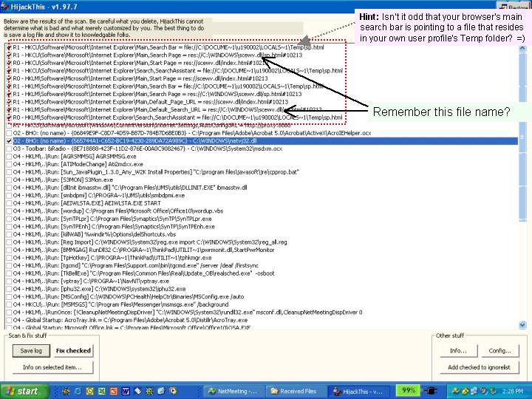Launch Internet Explorer from Quick Launch
532x399 pixels.
[78, 391]
